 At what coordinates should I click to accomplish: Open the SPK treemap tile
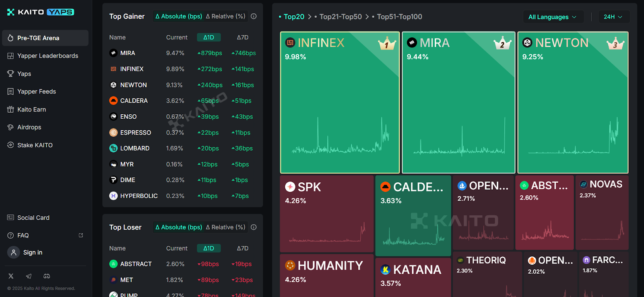pyautogui.click(x=327, y=214)
